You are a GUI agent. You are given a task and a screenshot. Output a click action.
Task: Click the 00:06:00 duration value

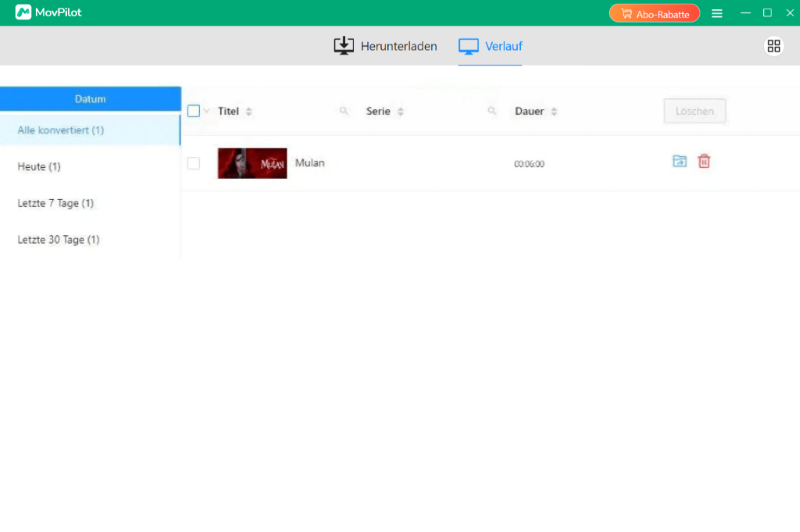point(529,164)
